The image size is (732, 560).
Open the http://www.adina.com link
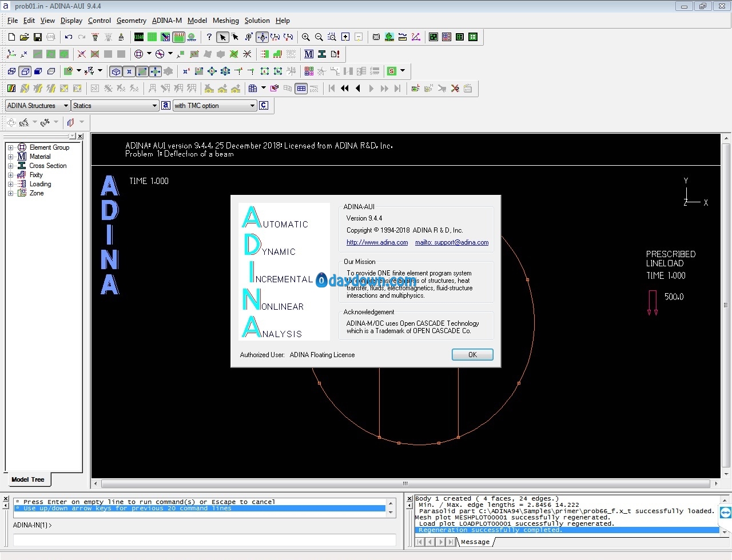[x=377, y=242]
